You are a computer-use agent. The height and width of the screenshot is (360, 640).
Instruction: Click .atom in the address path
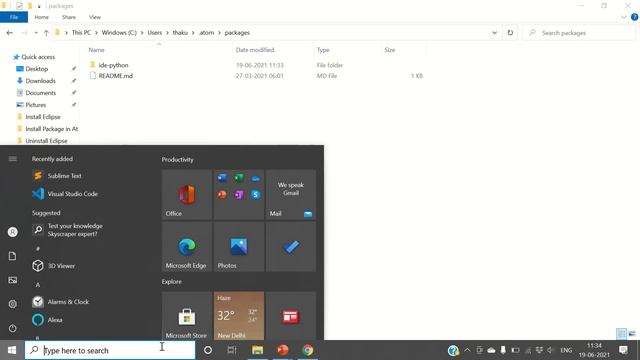207,33
